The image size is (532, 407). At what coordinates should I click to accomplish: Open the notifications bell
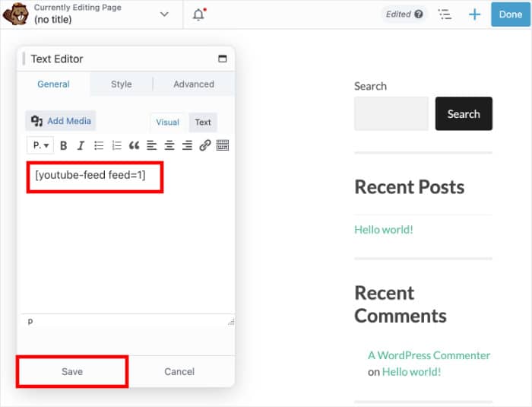tap(199, 14)
